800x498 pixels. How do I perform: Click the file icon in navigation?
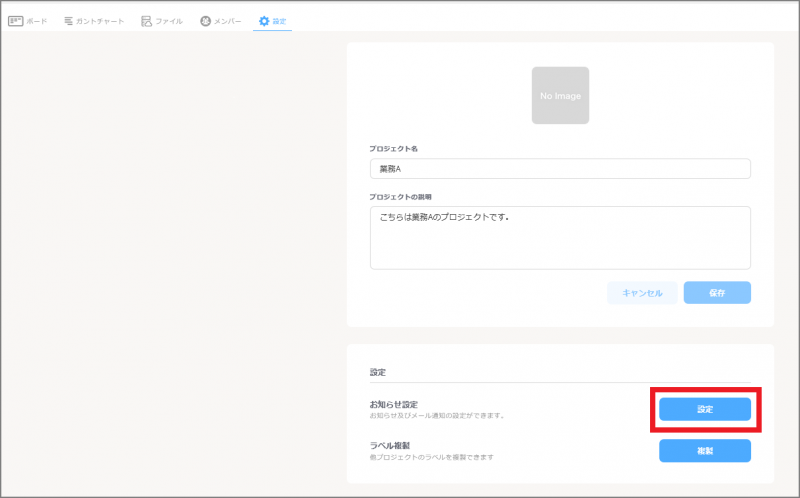(x=146, y=21)
